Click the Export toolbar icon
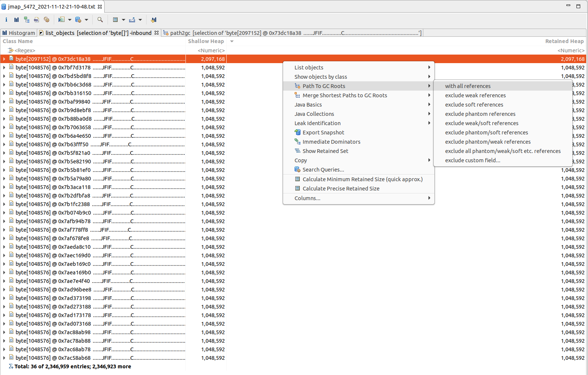Image resolution: width=588 pixels, height=375 pixels. pyautogui.click(x=132, y=20)
